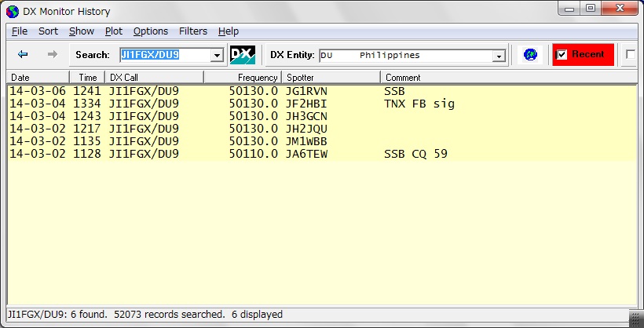Select the row spotted by JH2JQU
Image resolution: width=644 pixels, height=328 pixels.
click(x=322, y=129)
